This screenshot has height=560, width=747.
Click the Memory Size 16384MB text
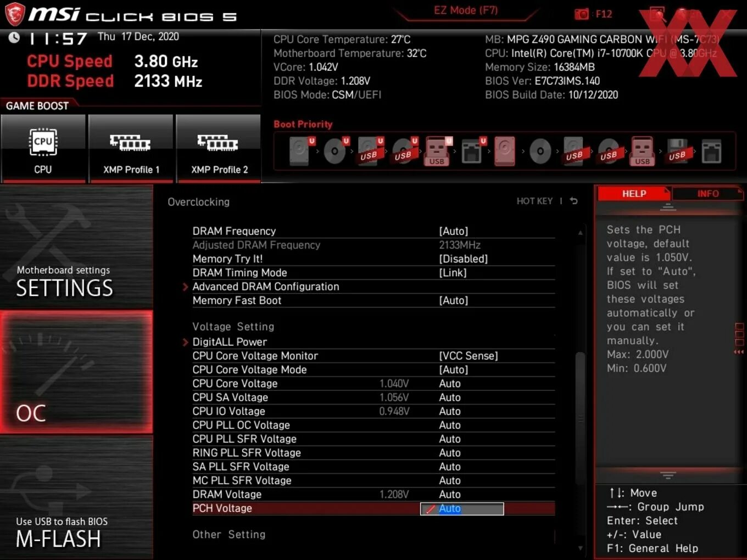[x=540, y=67]
